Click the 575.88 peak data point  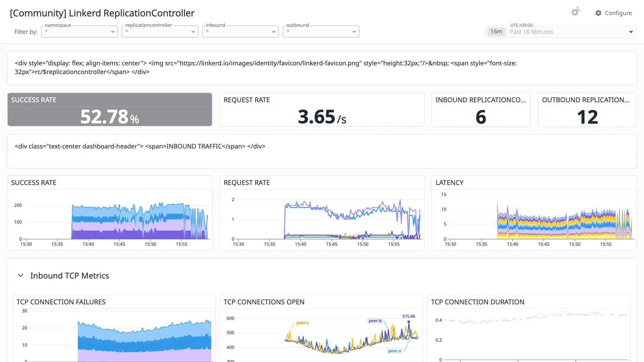pyautogui.click(x=409, y=322)
